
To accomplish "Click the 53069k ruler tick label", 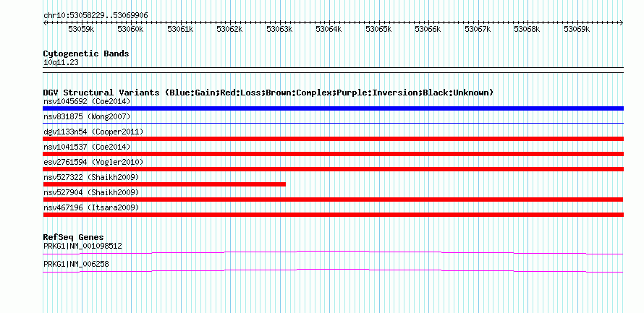I will click(577, 29).
